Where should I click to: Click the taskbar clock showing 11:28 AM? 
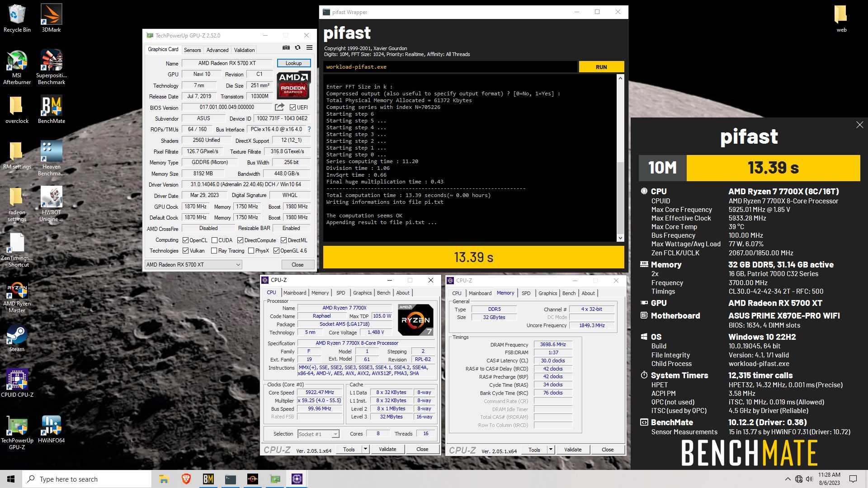[x=829, y=479]
